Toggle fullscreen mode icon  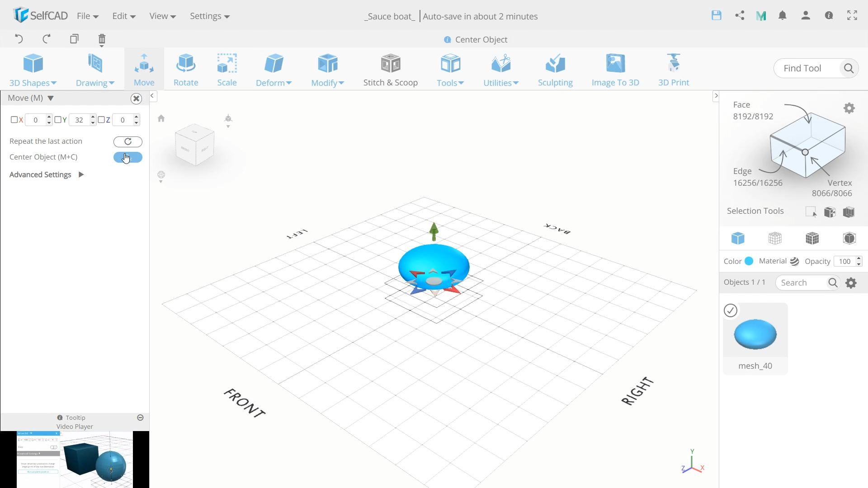click(x=852, y=15)
